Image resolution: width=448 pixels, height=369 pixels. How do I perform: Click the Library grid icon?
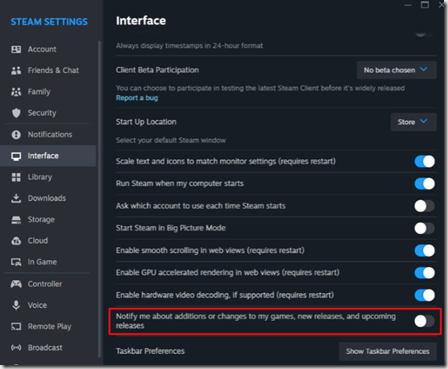[x=16, y=177]
